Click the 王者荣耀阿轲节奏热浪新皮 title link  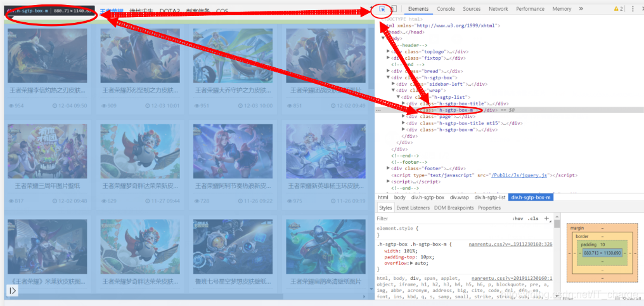(x=233, y=186)
